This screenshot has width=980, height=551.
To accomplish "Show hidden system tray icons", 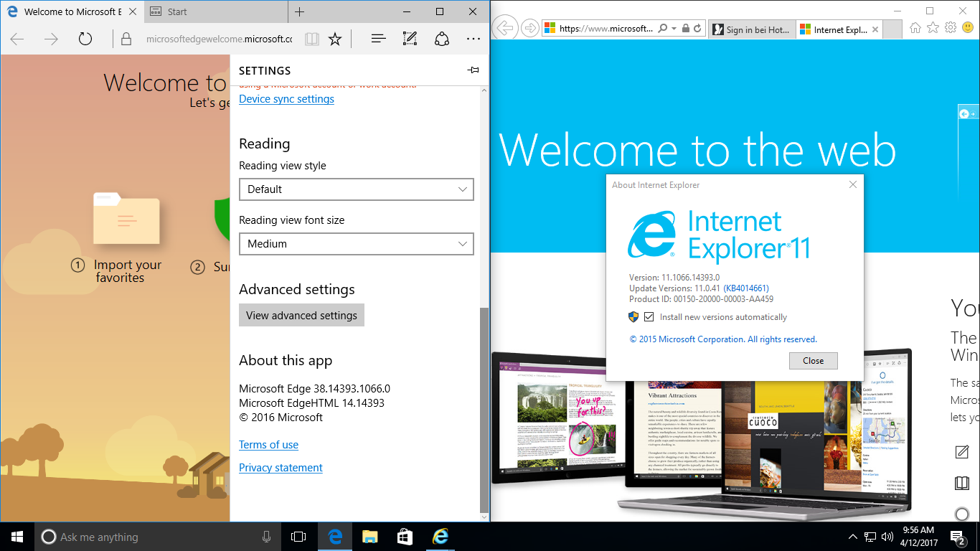I will coord(852,537).
